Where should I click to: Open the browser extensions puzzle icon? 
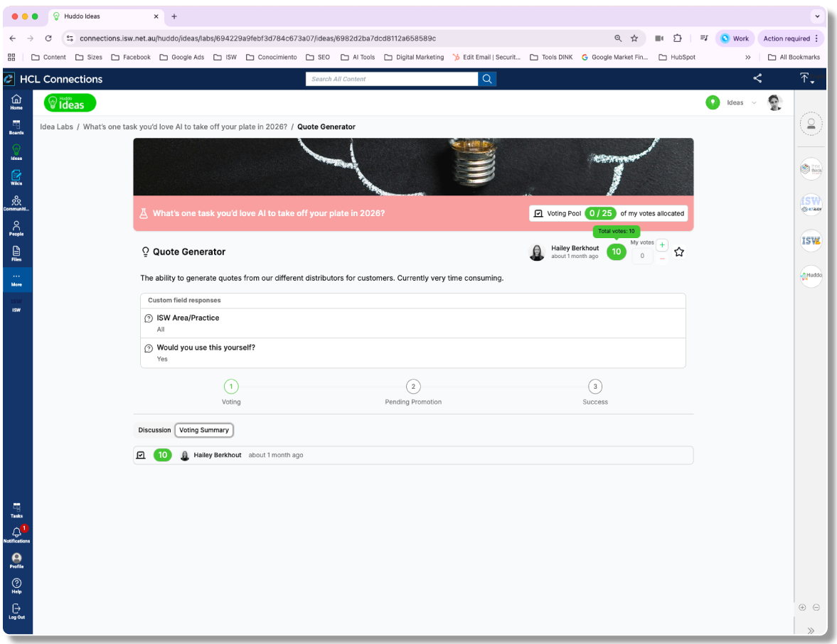(x=678, y=38)
